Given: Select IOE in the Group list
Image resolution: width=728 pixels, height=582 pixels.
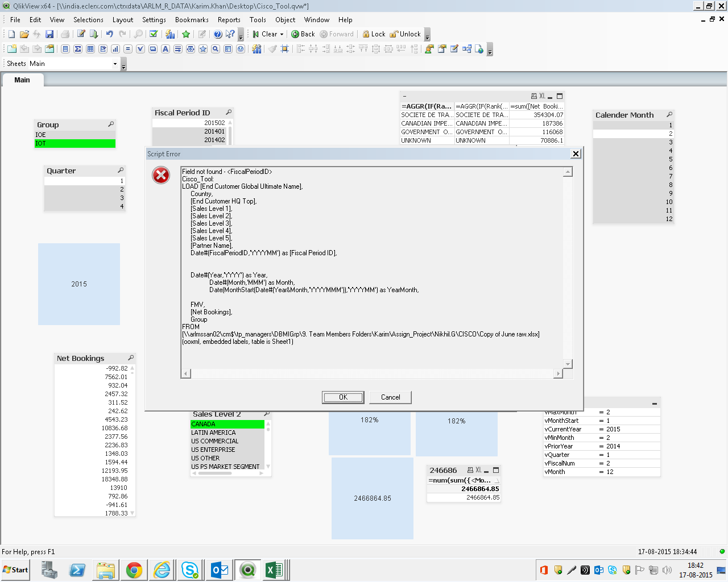Looking at the screenshot, I should (75, 135).
